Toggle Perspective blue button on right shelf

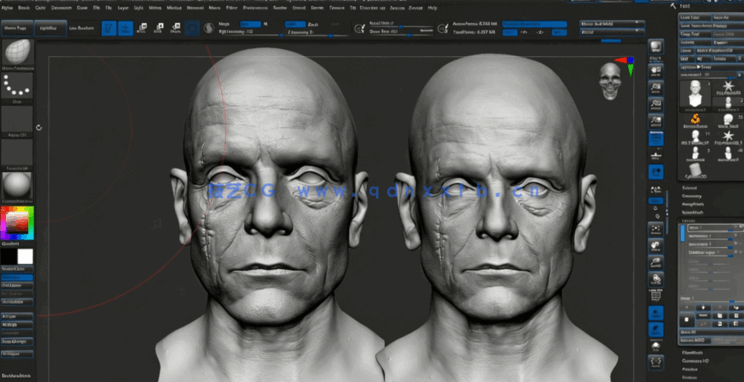(x=656, y=139)
